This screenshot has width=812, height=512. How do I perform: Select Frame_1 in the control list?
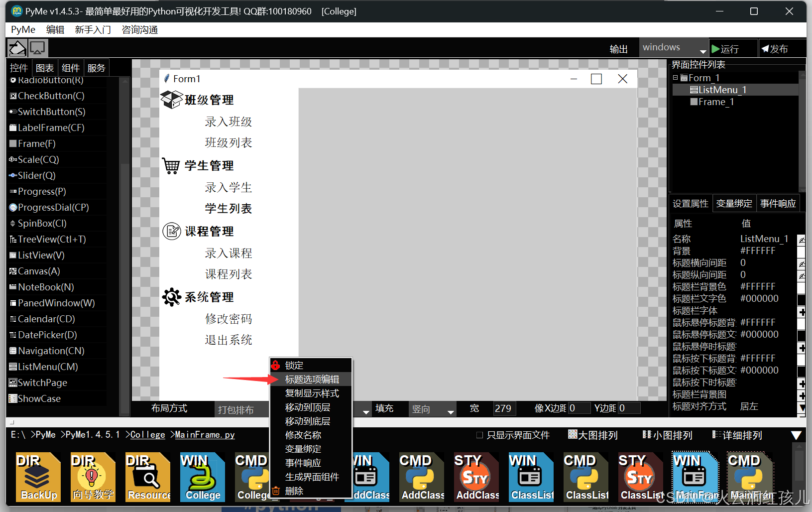click(x=712, y=102)
